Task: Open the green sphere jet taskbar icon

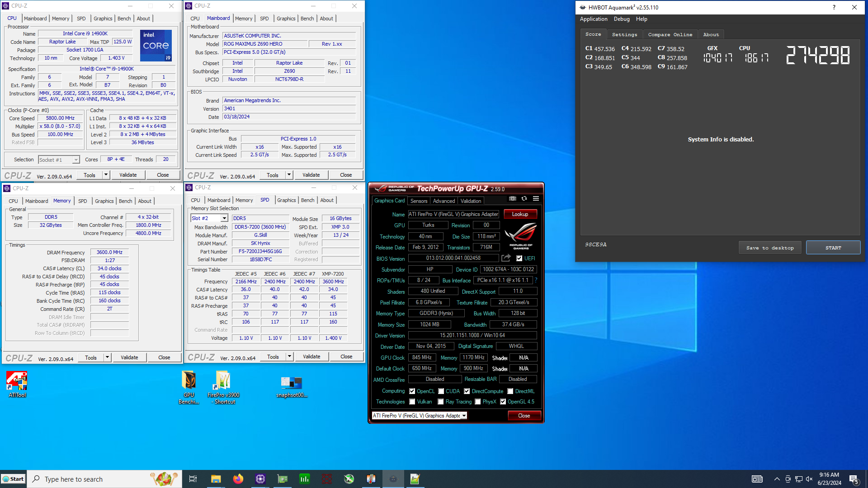Action: 349,479
